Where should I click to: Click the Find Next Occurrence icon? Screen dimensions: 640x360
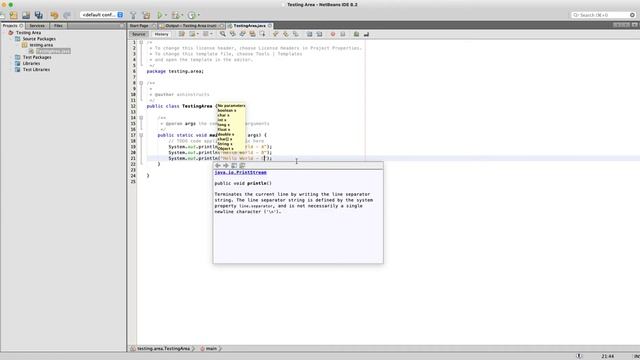242,34
